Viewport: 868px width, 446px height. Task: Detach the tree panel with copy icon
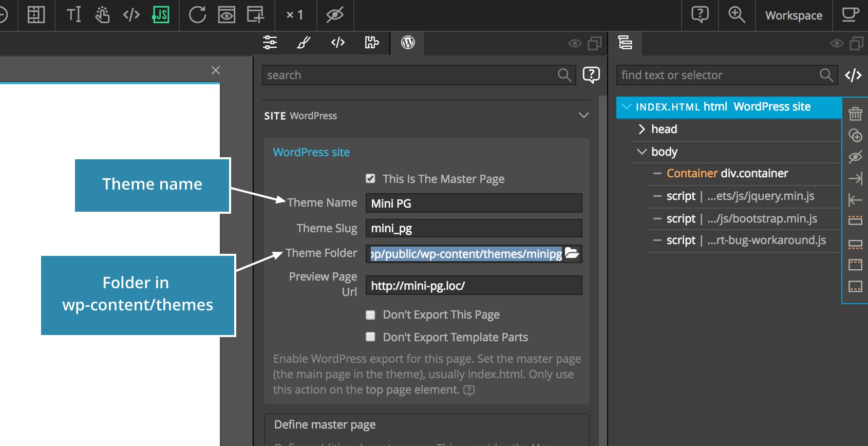pos(857,44)
